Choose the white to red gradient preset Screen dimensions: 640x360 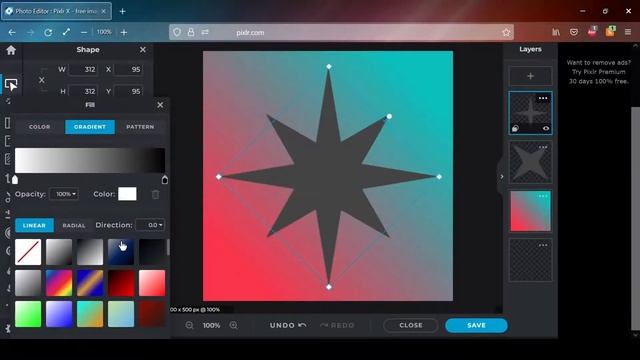152,283
